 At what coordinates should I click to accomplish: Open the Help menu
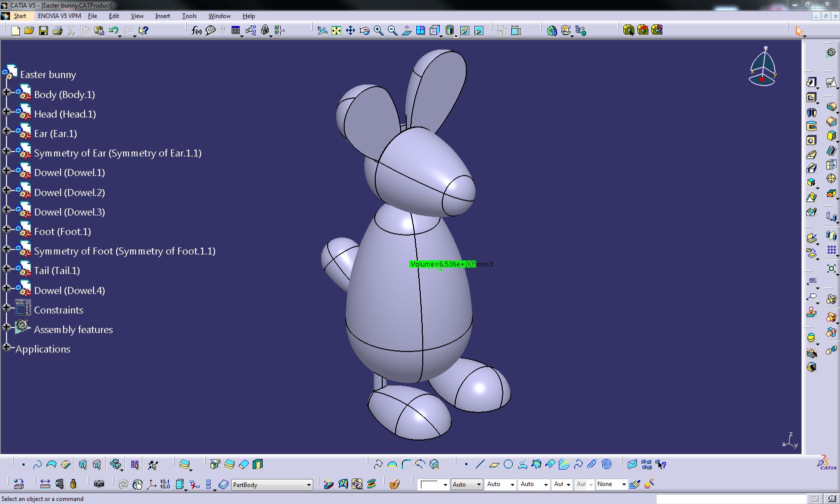coord(249,16)
